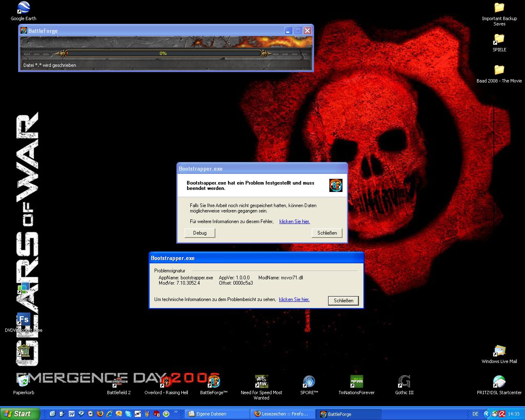
Task: Close the BattleForge installer window
Action: point(307,30)
